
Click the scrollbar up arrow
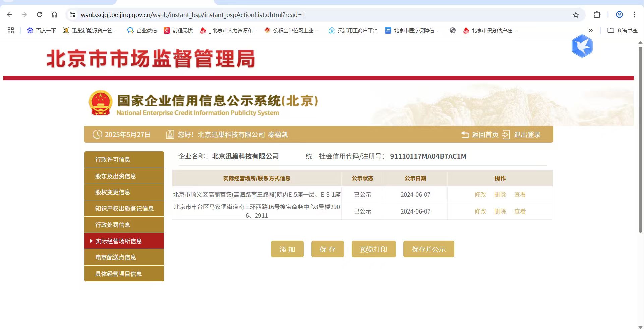pyautogui.click(x=640, y=43)
